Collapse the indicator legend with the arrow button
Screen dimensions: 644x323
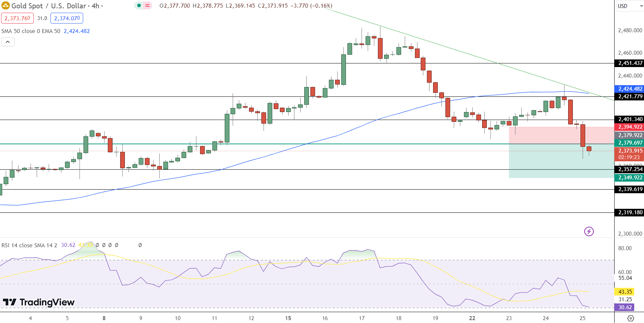point(8,42)
